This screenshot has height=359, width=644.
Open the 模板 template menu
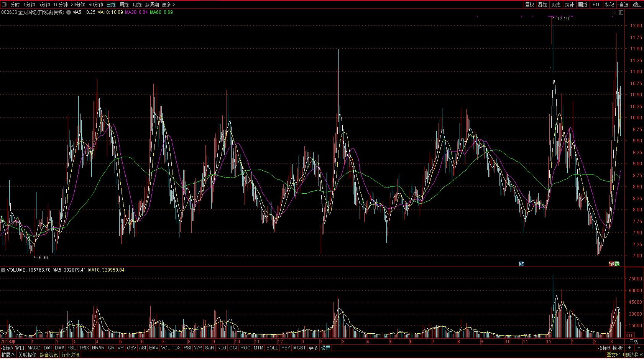[618, 348]
